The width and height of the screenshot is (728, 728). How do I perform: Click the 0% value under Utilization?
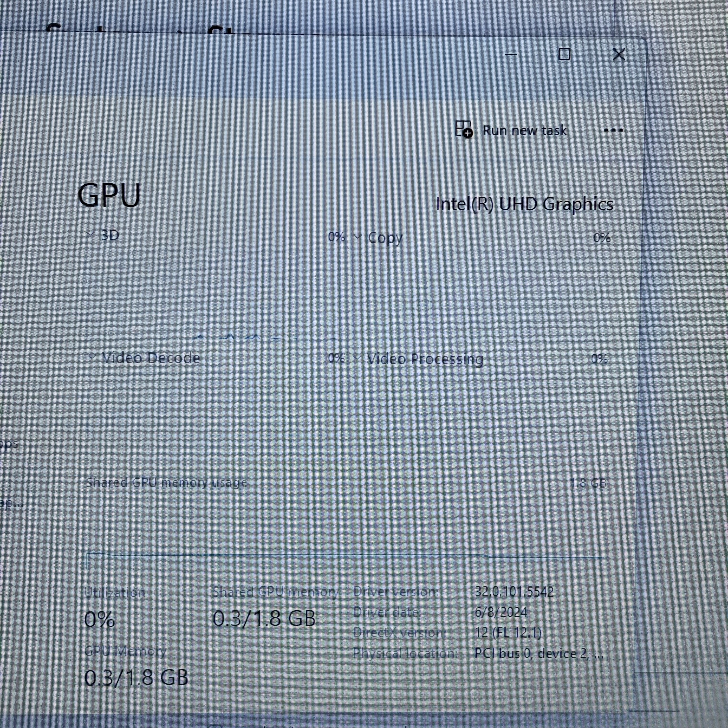tap(99, 619)
